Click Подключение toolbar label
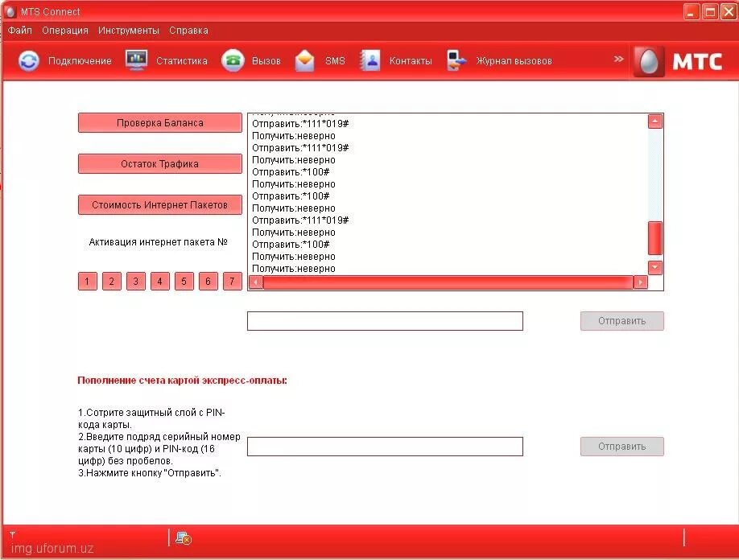The width and height of the screenshot is (739, 560). point(80,61)
